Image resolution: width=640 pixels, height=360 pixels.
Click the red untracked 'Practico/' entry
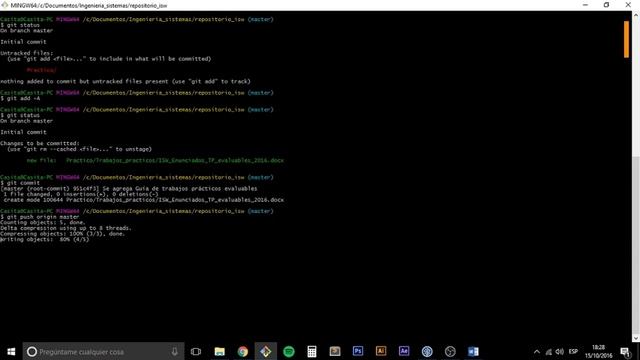pyautogui.click(x=41, y=70)
